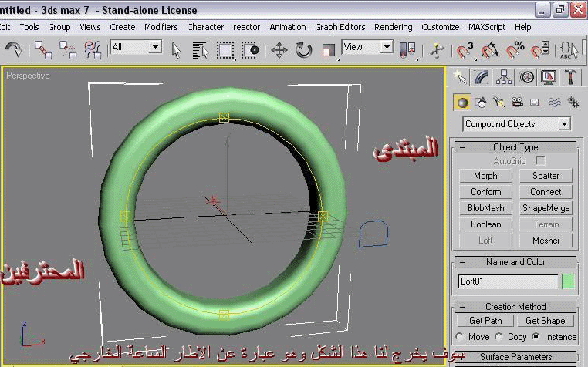Image resolution: width=588 pixels, height=367 pixels.
Task: Switch to Create command panel tab
Action: (x=460, y=78)
